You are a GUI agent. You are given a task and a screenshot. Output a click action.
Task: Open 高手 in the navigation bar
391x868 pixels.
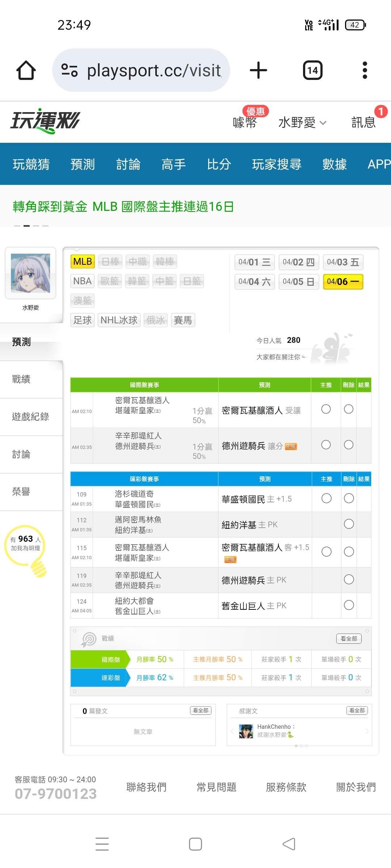(173, 164)
